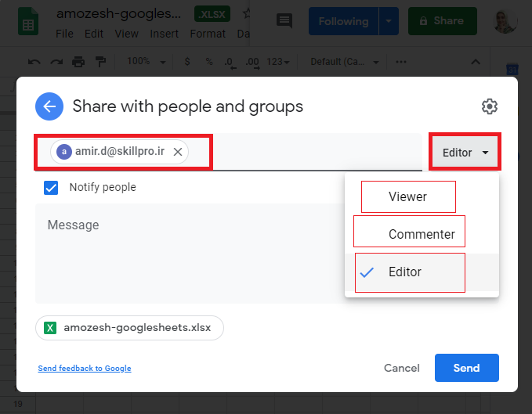Image resolution: width=532 pixels, height=414 pixels.
Task: Open the 123 number format dropdown
Action: coord(278,62)
